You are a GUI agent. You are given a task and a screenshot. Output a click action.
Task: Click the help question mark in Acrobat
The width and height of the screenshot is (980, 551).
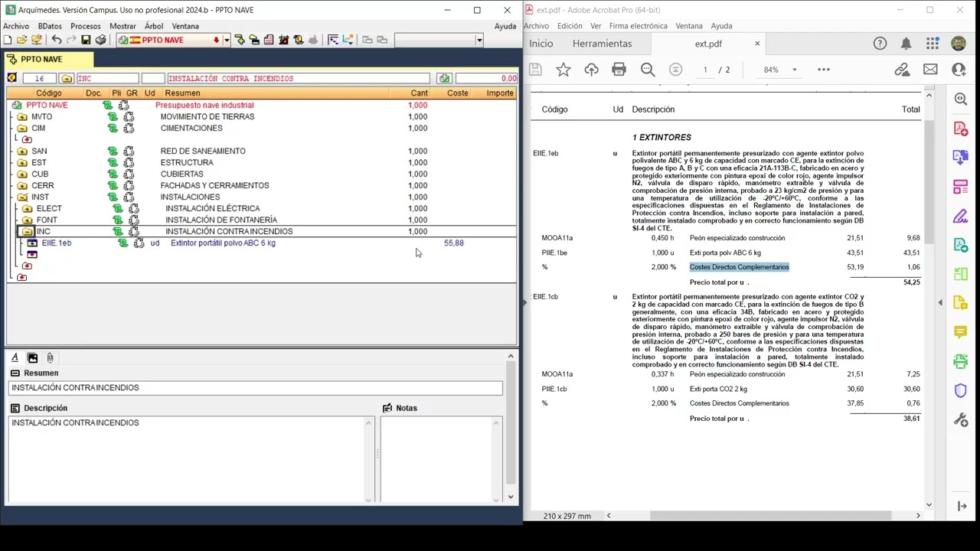pos(880,44)
